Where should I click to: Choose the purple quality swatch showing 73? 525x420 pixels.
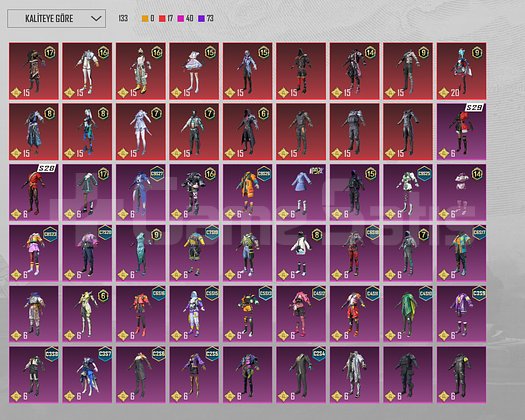206,18
